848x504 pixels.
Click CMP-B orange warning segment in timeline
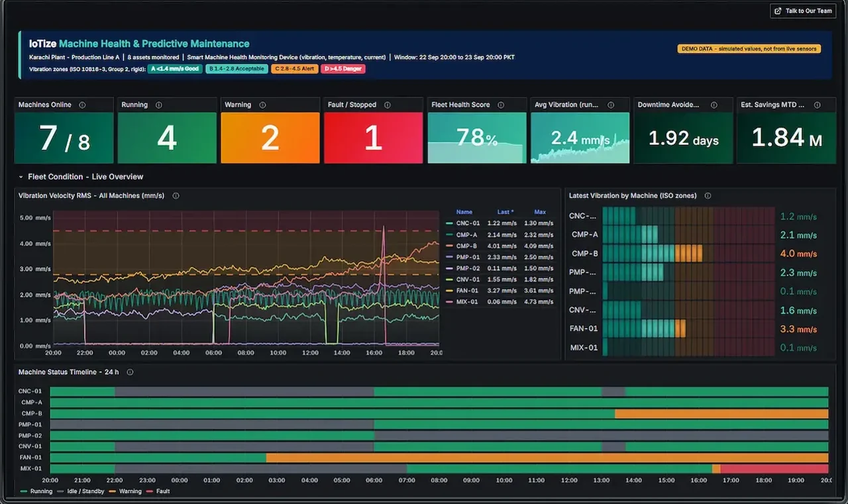pyautogui.click(x=721, y=413)
